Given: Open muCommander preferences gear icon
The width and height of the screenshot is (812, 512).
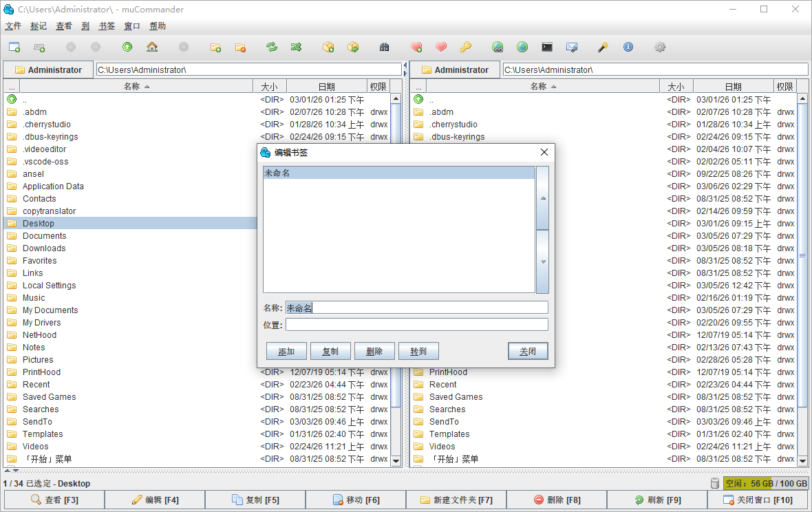Looking at the screenshot, I should pos(659,47).
